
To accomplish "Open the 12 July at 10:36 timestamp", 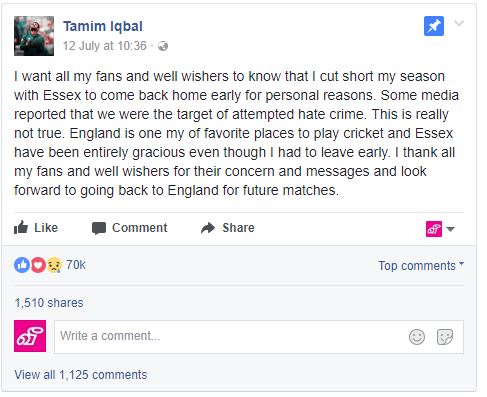I will click(105, 46).
